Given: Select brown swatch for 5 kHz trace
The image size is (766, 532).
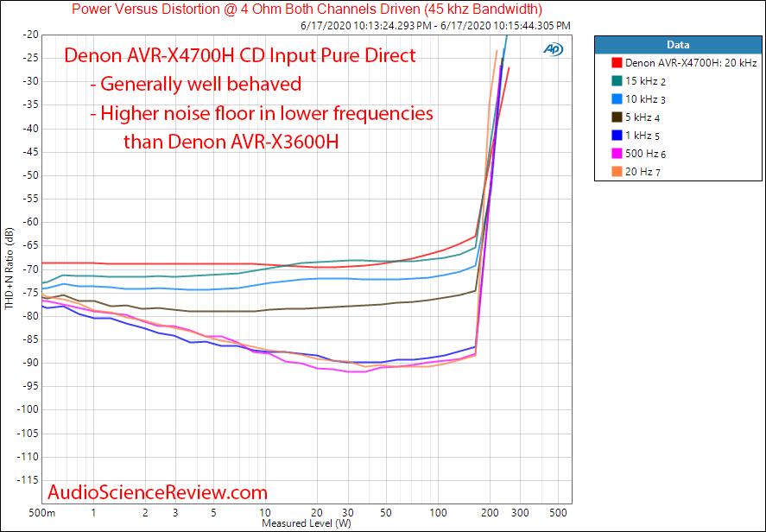Looking at the screenshot, I should click(x=617, y=117).
